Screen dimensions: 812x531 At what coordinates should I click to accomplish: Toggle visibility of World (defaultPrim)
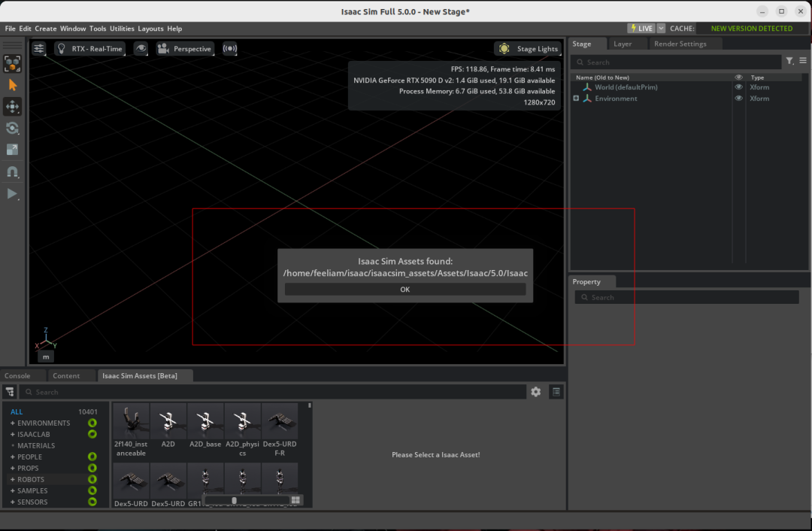click(738, 87)
